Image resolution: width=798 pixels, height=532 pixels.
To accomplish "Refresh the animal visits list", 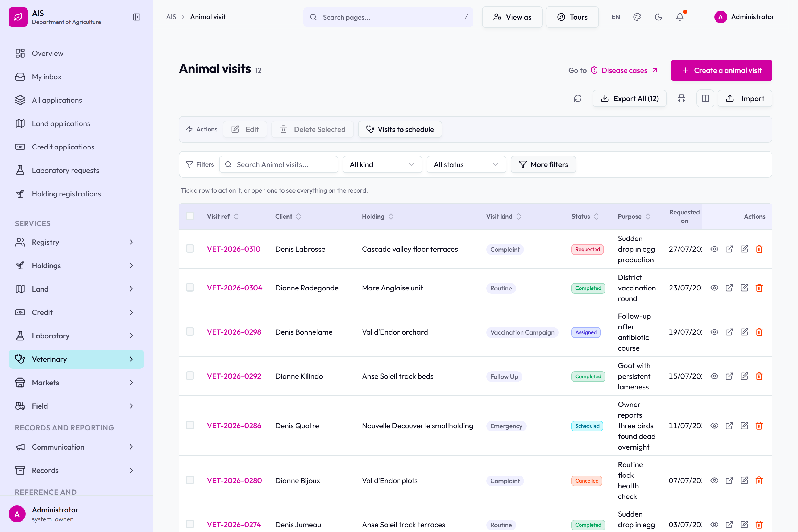I will (577, 98).
